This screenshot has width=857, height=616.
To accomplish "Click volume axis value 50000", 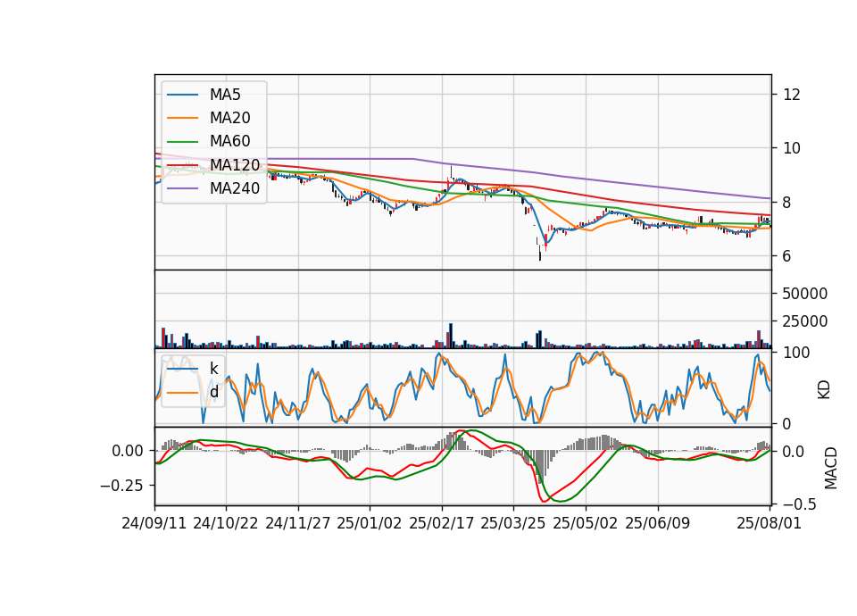I will point(804,294).
